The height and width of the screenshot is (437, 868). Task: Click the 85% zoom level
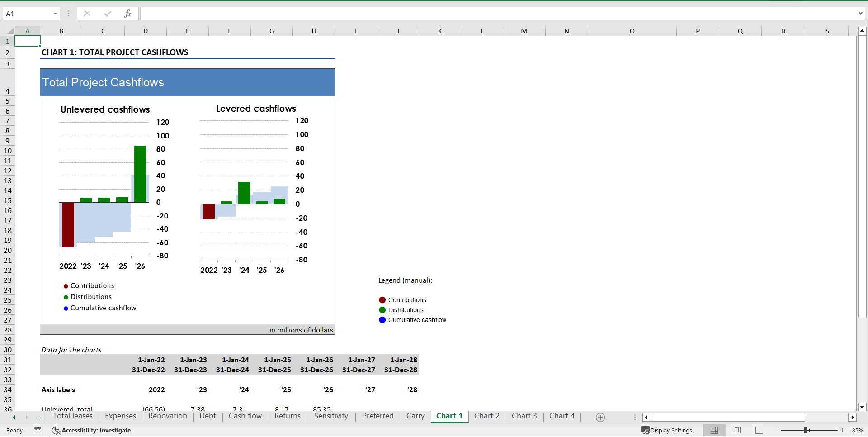858,431
